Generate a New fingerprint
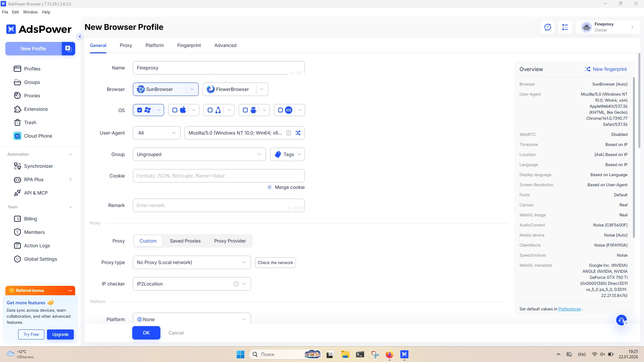Image resolution: width=644 pixels, height=362 pixels. tap(606, 69)
